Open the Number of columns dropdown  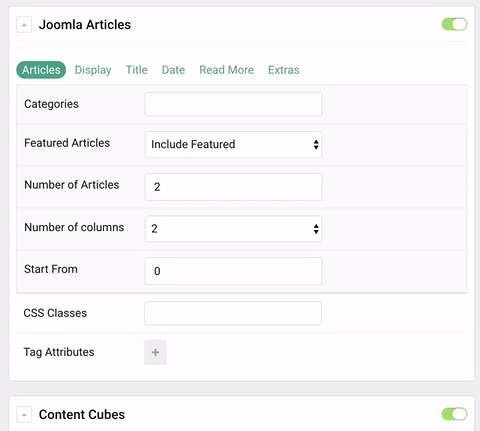click(x=233, y=229)
